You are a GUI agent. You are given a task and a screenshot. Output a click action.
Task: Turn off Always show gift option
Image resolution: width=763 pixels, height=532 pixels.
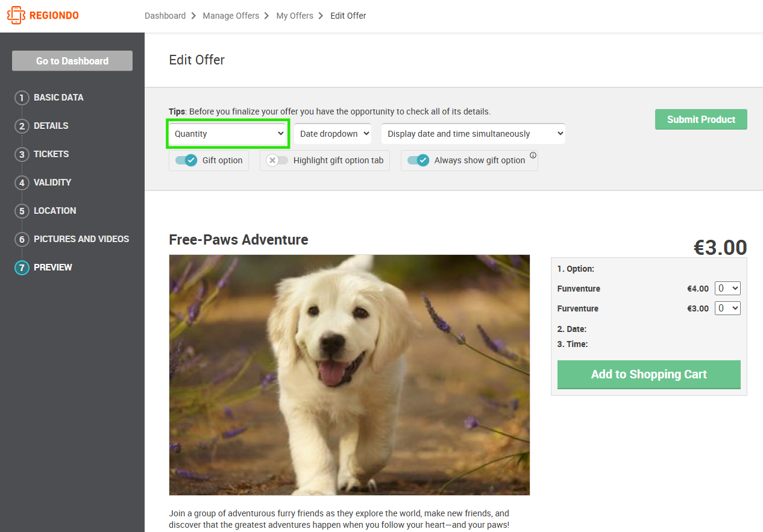418,160
